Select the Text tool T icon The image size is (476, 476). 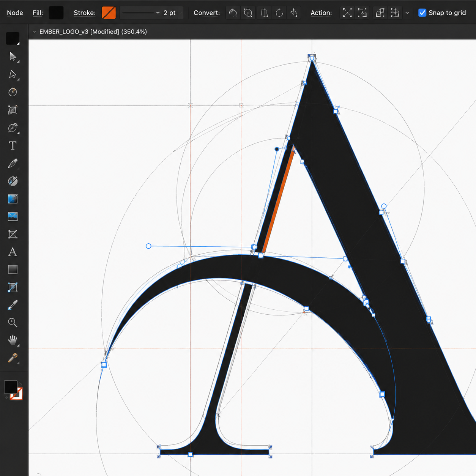(x=13, y=146)
